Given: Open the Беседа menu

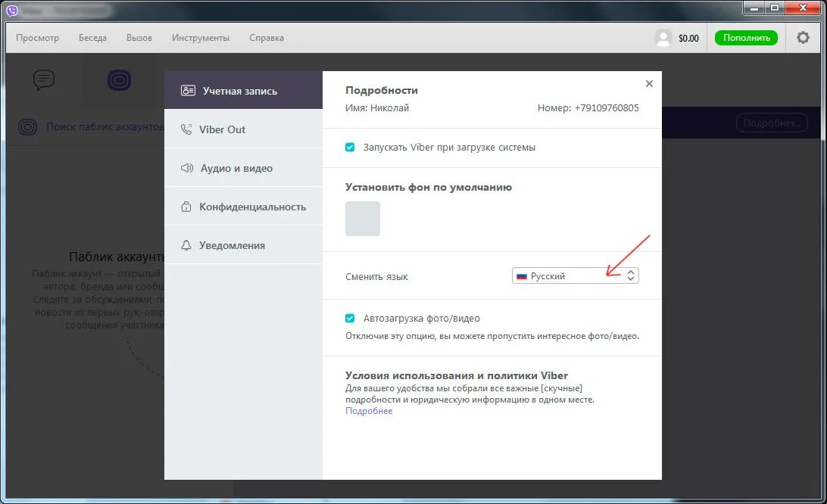Looking at the screenshot, I should click(x=93, y=38).
